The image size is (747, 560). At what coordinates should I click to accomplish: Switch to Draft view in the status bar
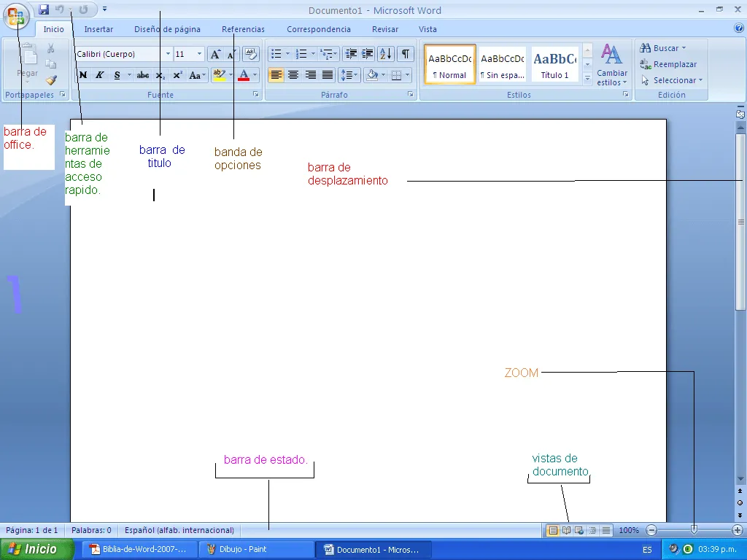click(x=605, y=530)
